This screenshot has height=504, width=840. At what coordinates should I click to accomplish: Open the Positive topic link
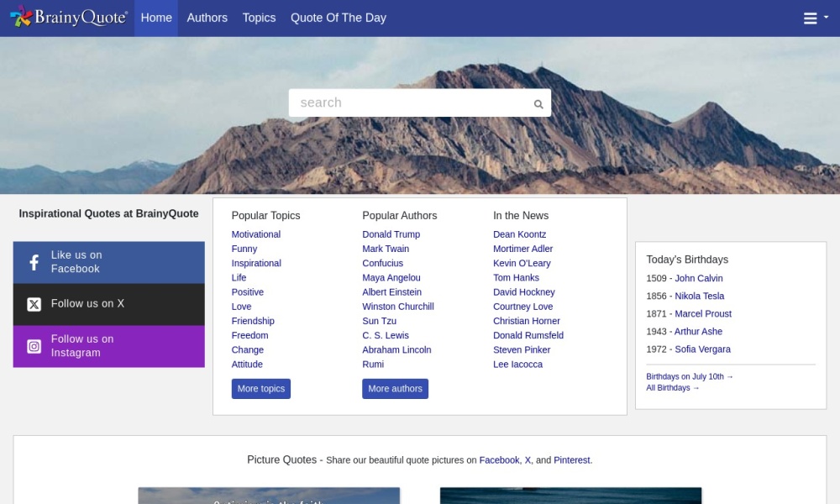click(x=248, y=292)
